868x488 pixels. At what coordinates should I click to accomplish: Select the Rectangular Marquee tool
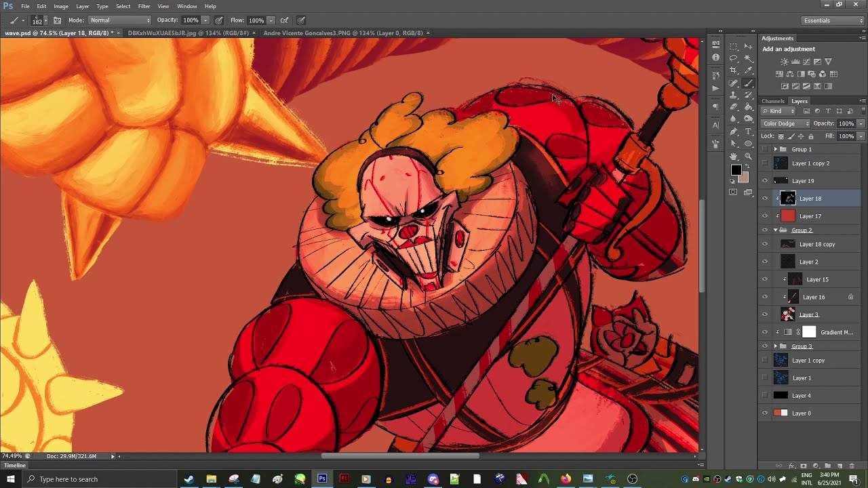(733, 47)
